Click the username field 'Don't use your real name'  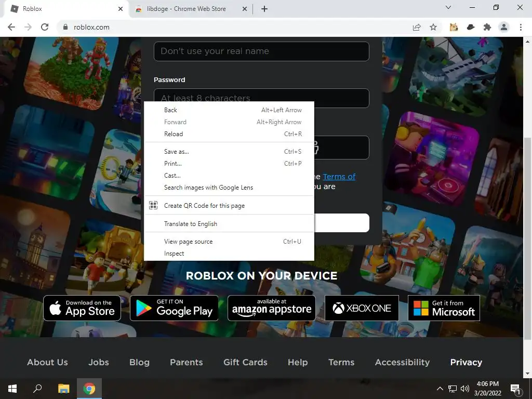261,51
